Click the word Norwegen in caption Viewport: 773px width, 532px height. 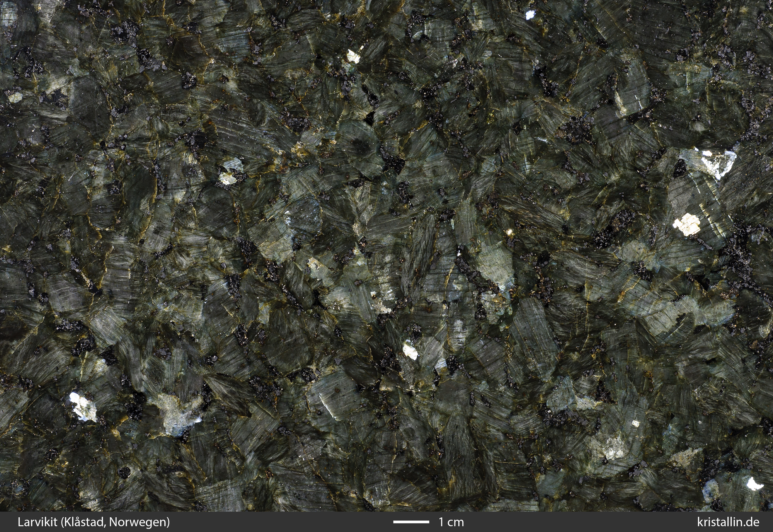click(139, 522)
